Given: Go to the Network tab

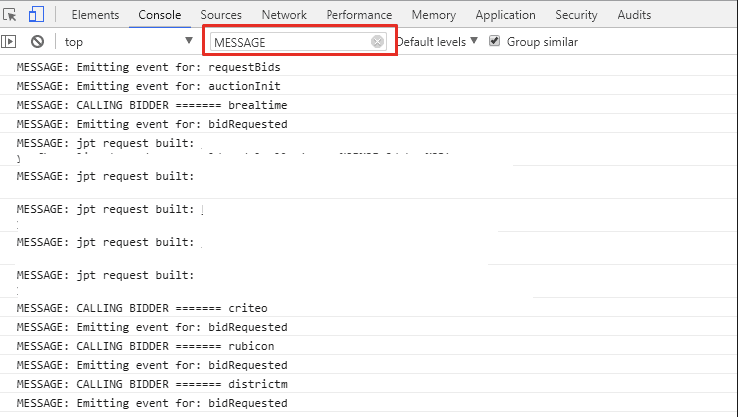Looking at the screenshot, I should click(284, 15).
